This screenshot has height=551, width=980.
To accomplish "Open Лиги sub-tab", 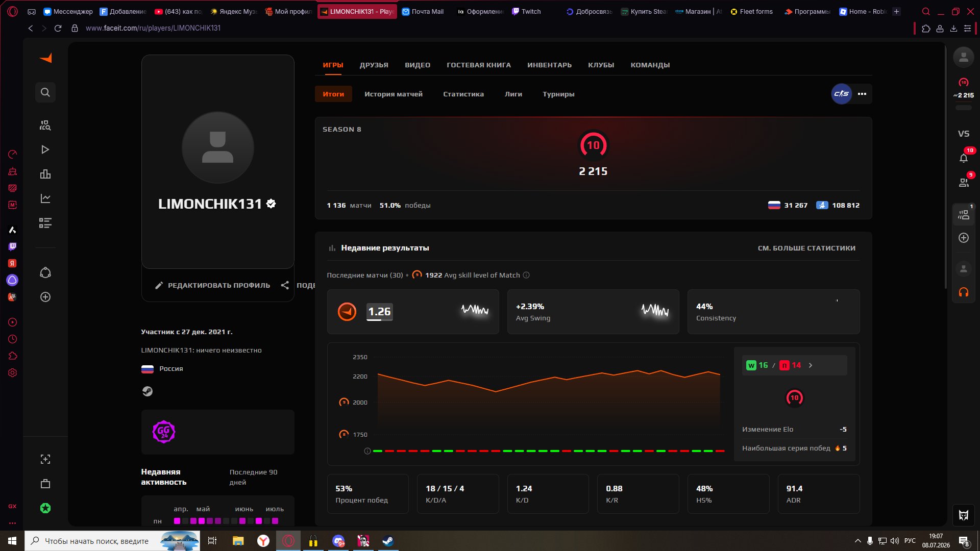I will (513, 94).
